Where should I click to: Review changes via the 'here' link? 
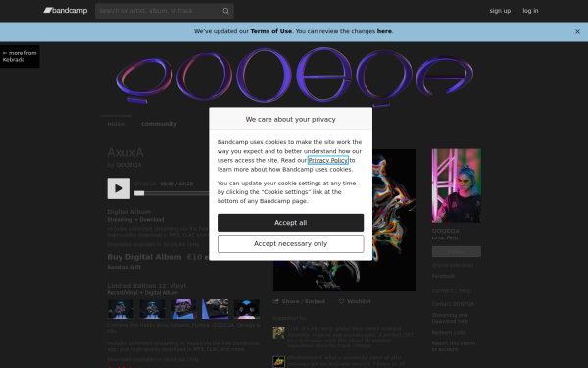(x=384, y=31)
